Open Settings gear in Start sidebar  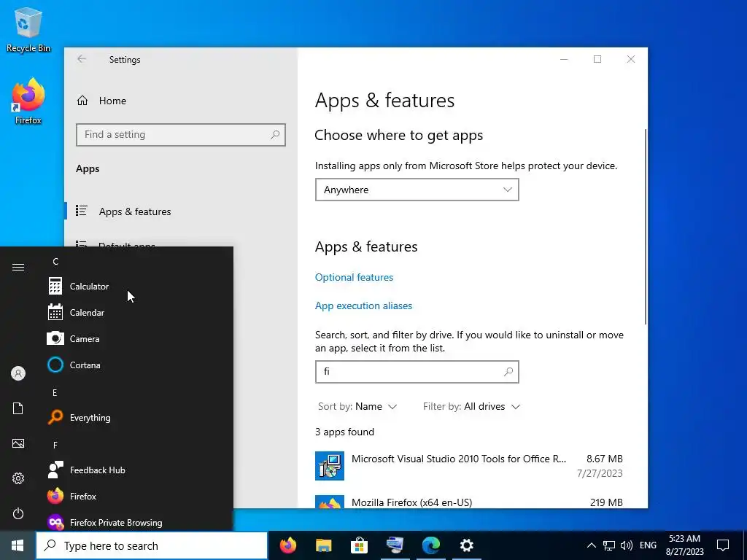point(18,478)
